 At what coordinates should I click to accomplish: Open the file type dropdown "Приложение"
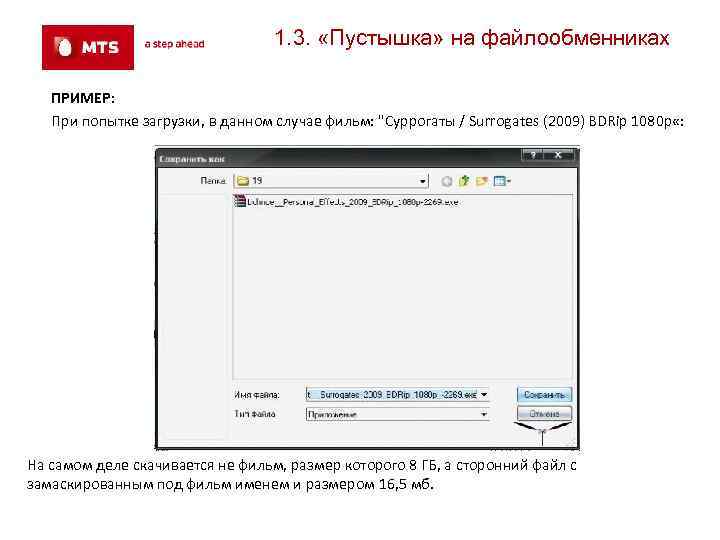tap(398, 414)
